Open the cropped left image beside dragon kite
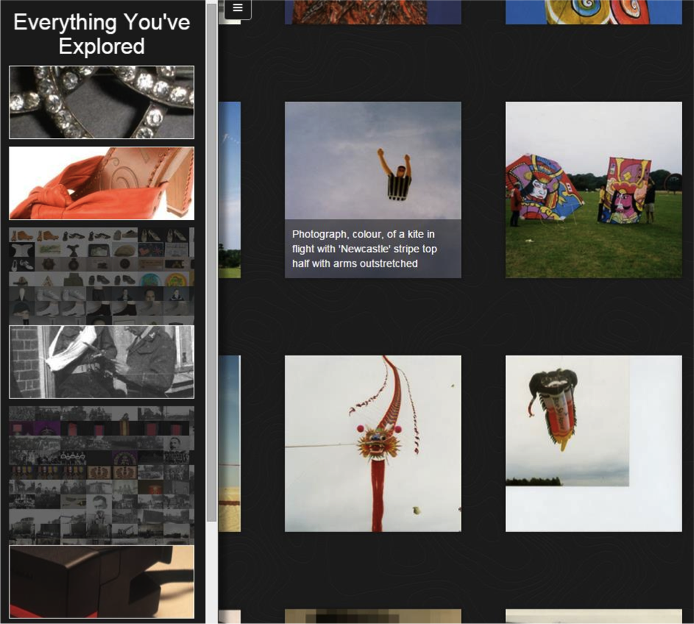 click(x=230, y=443)
